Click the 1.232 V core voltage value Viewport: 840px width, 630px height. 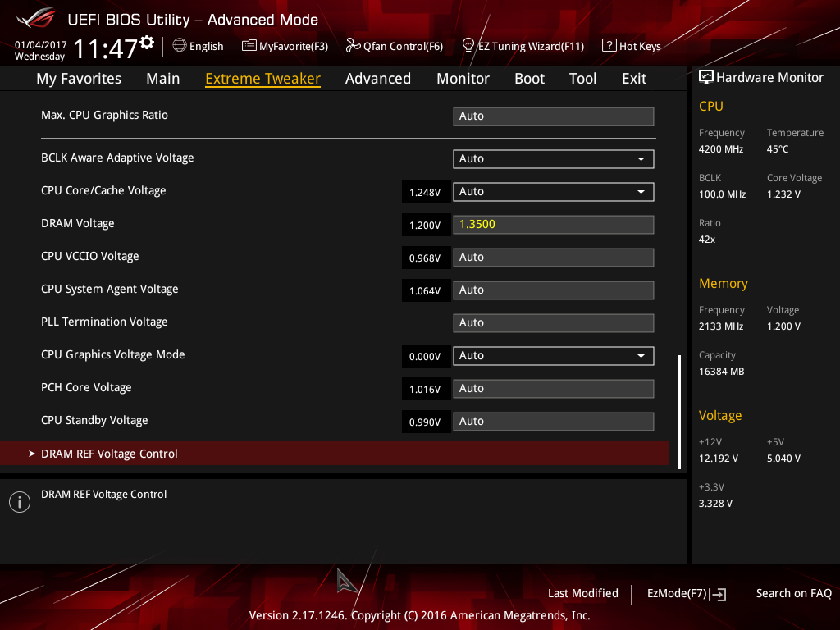(783, 194)
